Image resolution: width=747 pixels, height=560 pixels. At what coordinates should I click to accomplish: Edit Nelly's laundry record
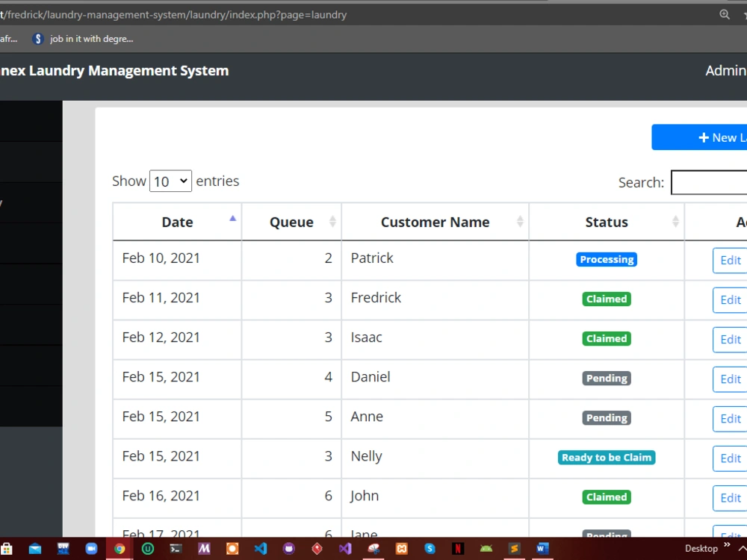point(731,458)
